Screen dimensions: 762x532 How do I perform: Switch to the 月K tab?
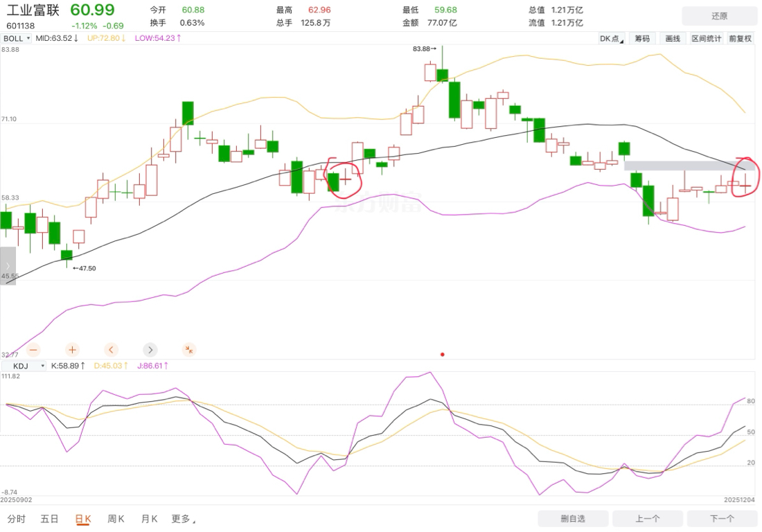[149, 519]
